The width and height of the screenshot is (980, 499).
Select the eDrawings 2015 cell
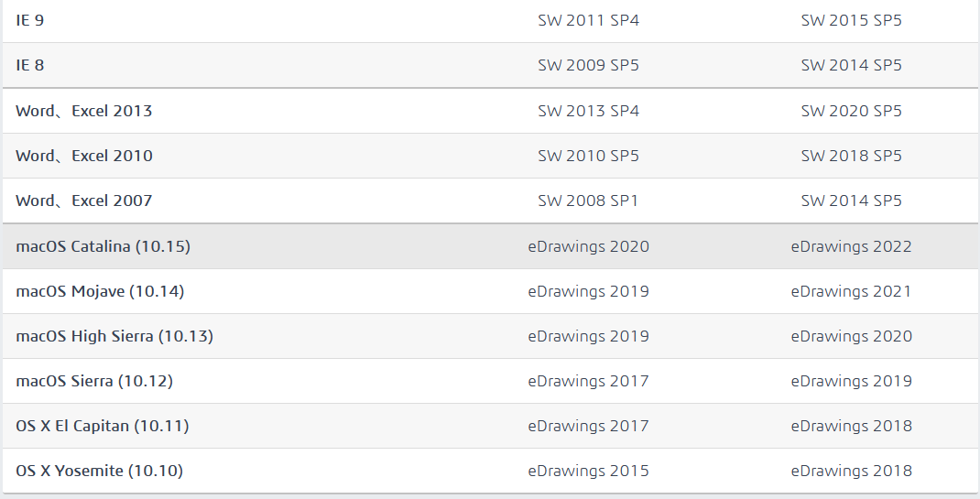[x=589, y=471]
